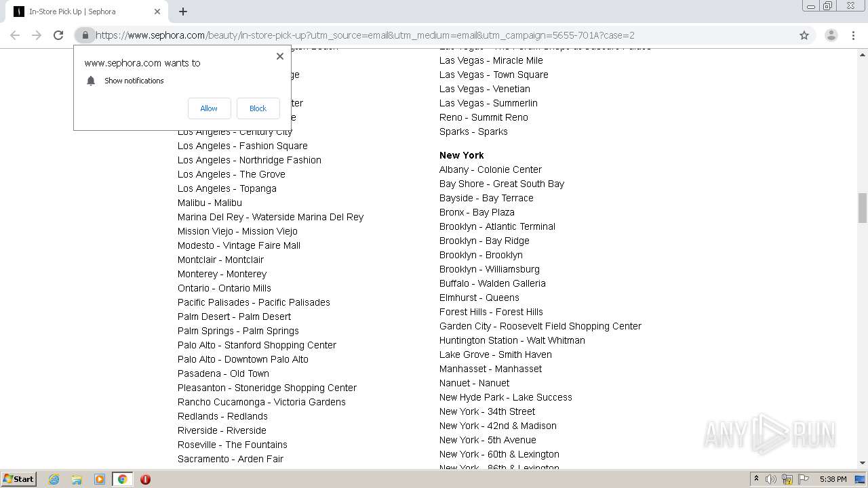Open Ontario - Ontario Mills store
The image size is (868, 488).
click(x=224, y=288)
